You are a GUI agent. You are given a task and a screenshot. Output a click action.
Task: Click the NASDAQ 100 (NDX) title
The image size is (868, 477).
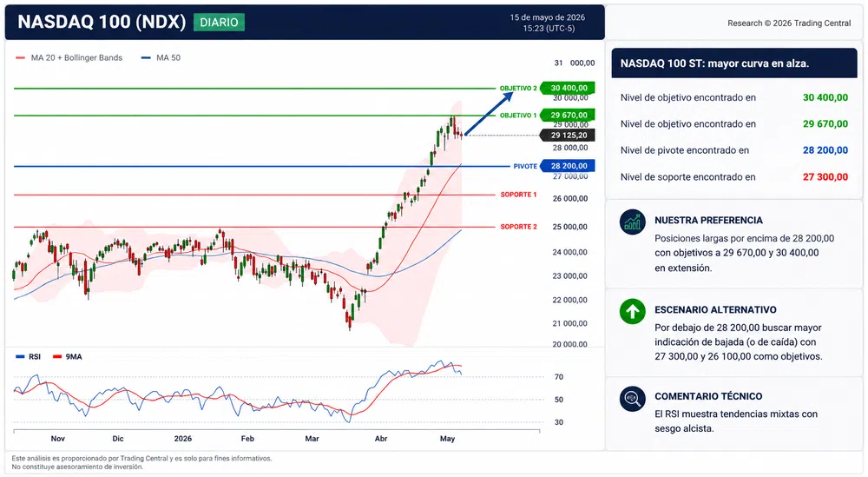[102, 22]
